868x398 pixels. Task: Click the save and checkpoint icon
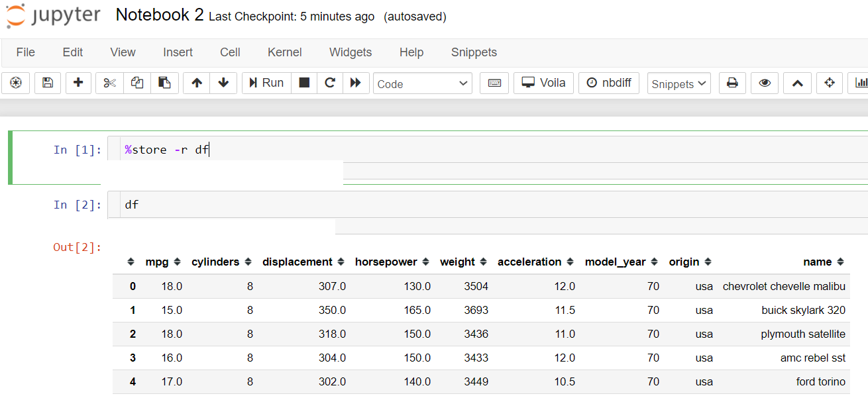click(x=47, y=83)
